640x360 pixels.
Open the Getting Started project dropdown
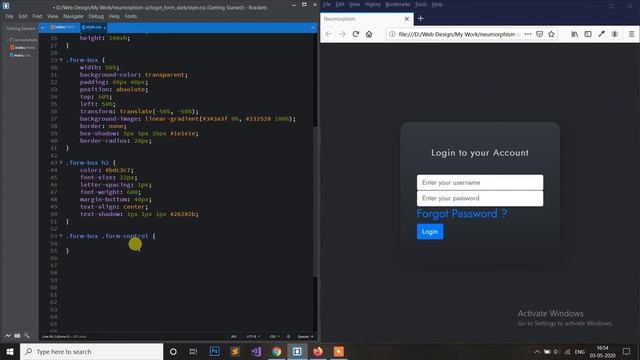coord(21,29)
